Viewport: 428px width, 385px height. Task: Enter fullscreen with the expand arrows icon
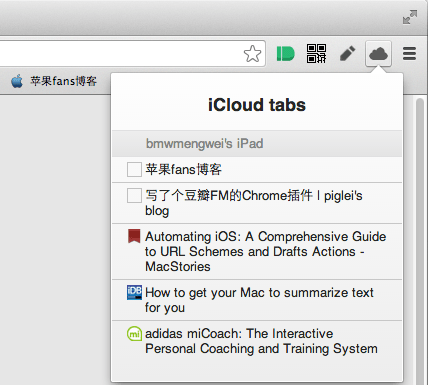[410, 17]
